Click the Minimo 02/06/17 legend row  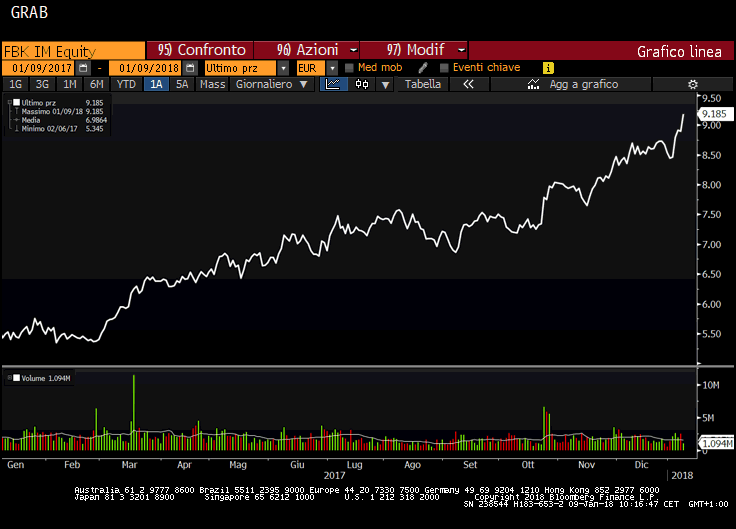(59, 129)
